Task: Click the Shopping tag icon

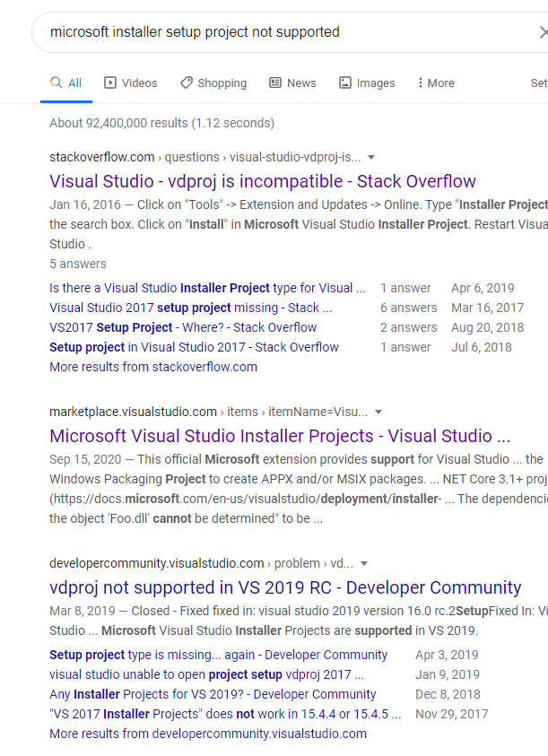Action: tap(187, 83)
